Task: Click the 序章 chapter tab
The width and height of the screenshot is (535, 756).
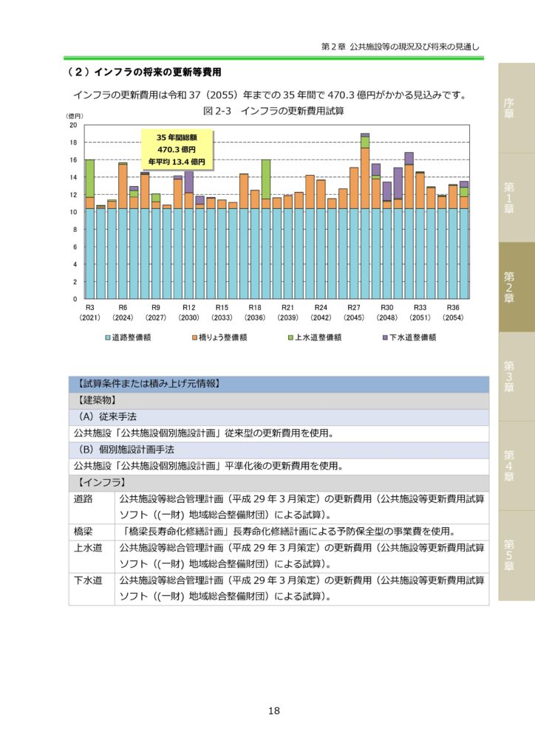Action: (x=508, y=109)
